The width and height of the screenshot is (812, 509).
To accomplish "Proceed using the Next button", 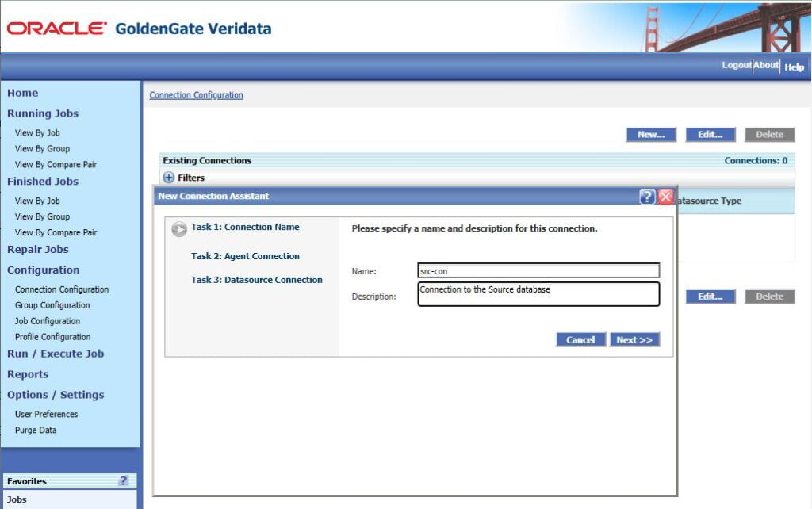I will tap(634, 339).
